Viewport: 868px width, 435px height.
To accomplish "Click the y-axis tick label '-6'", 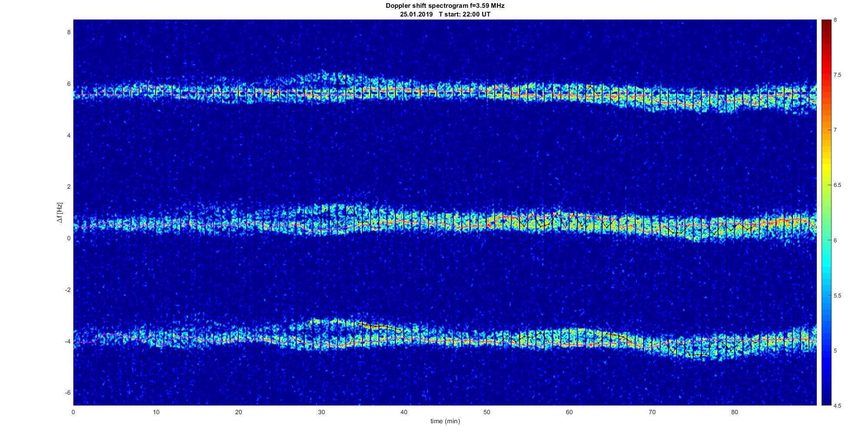I will pos(68,392).
